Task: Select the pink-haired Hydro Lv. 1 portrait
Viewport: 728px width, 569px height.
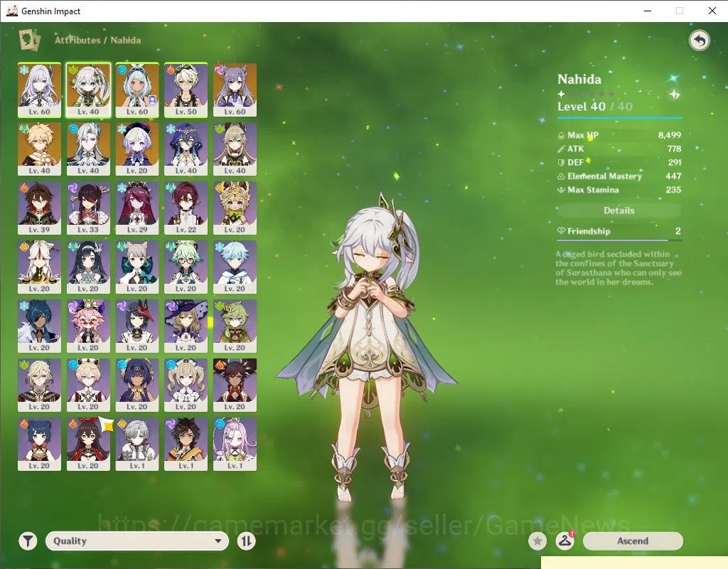Action: click(235, 444)
